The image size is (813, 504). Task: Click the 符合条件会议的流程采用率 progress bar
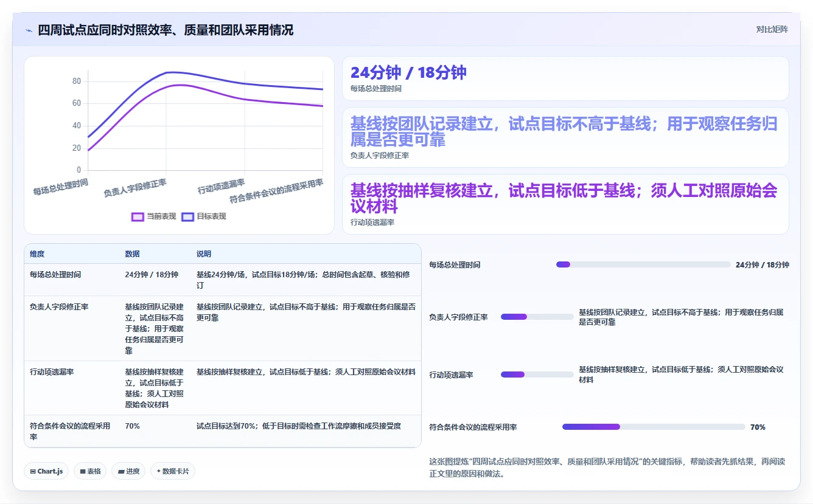654,427
